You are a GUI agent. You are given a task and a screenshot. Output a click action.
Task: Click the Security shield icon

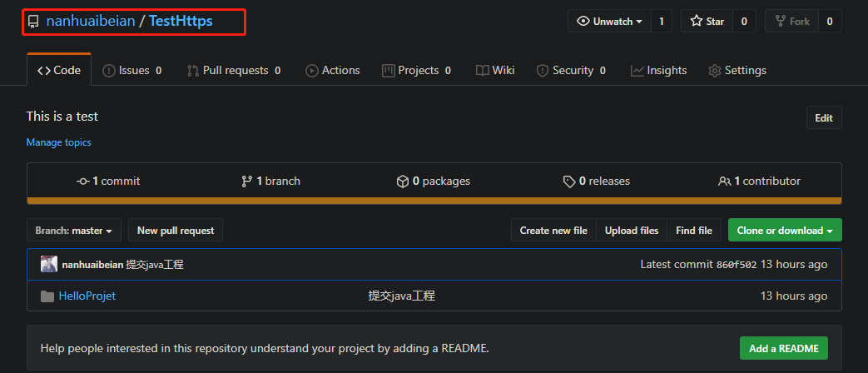coord(543,71)
